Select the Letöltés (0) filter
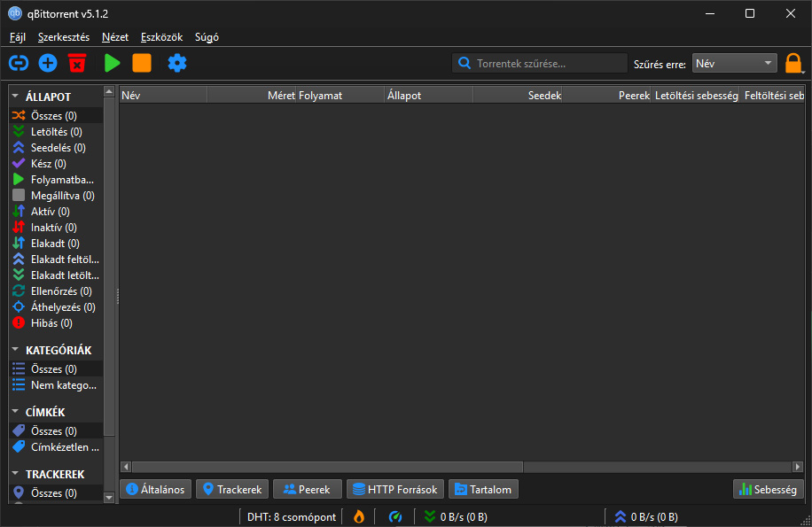The height and width of the screenshot is (527, 812). (55, 132)
